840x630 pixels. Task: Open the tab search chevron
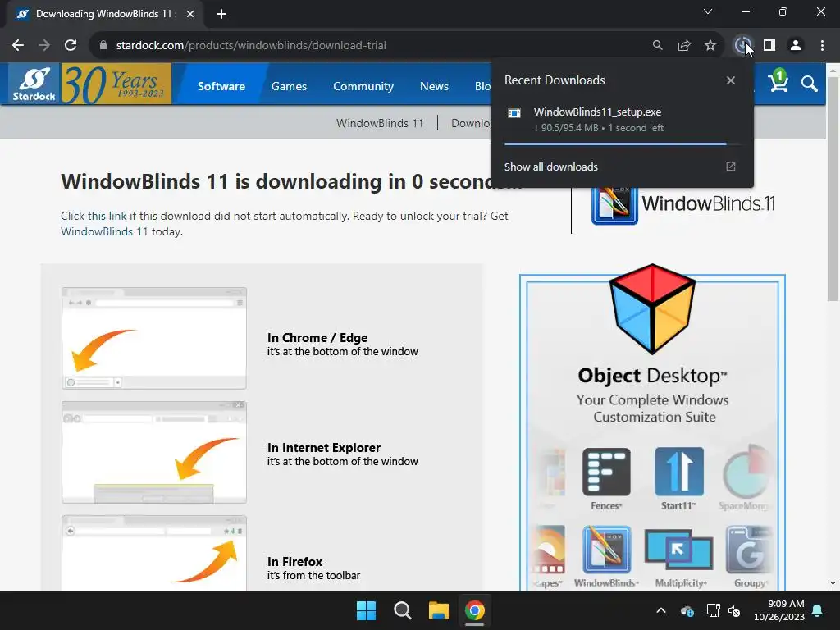[708, 11]
